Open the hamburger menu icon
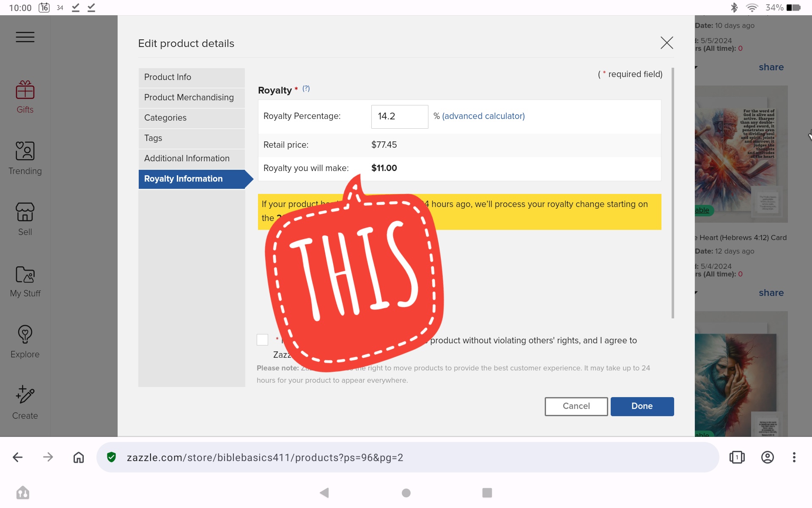 [25, 37]
